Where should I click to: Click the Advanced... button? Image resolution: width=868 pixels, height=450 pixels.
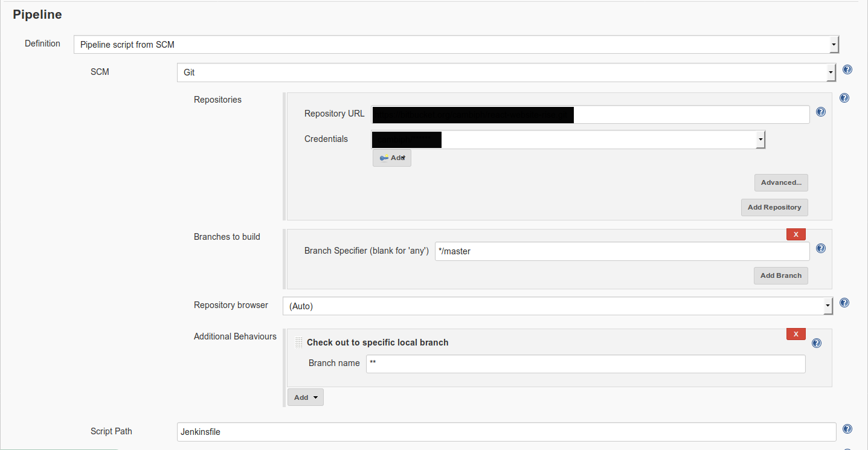(780, 182)
